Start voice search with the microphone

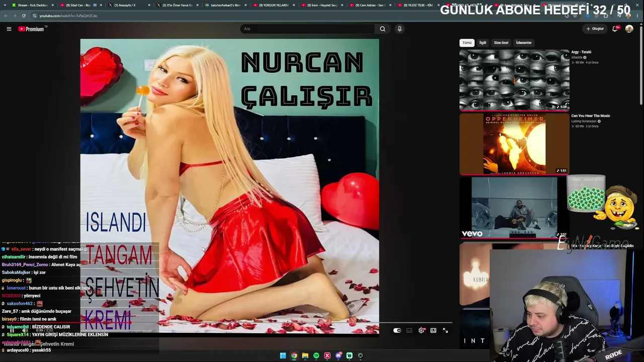point(399,29)
